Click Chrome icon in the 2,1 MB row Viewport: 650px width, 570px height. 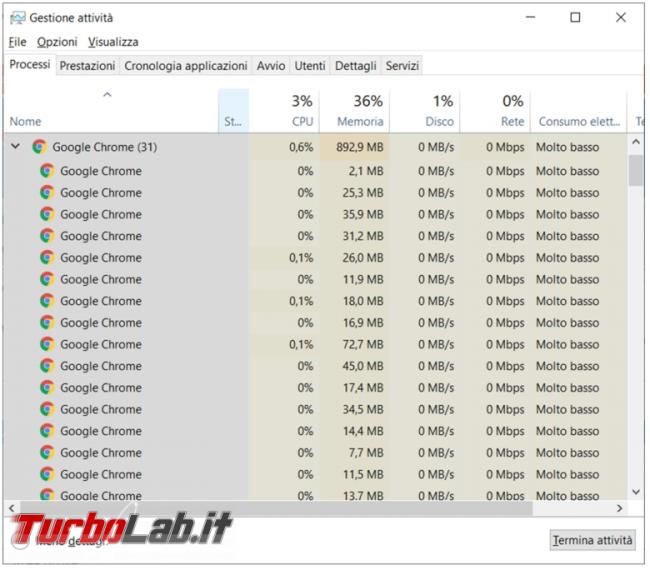[x=47, y=171]
